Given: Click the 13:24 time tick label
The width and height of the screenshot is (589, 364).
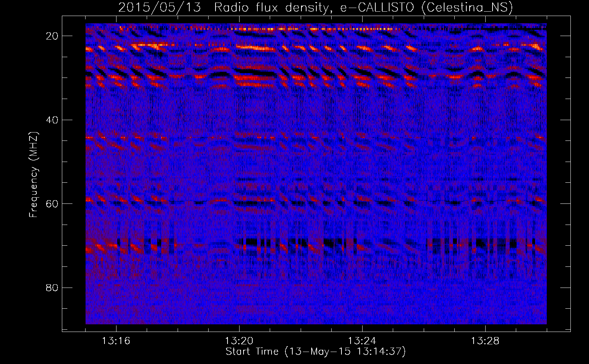Looking at the screenshot, I should (362, 341).
